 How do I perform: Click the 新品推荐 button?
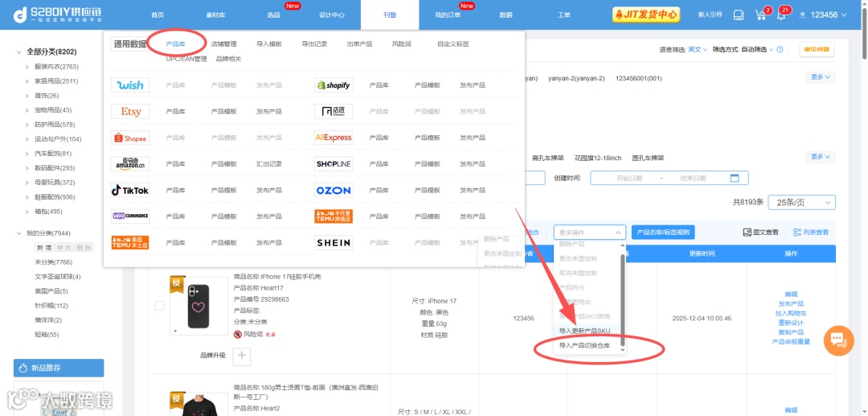[x=59, y=368]
